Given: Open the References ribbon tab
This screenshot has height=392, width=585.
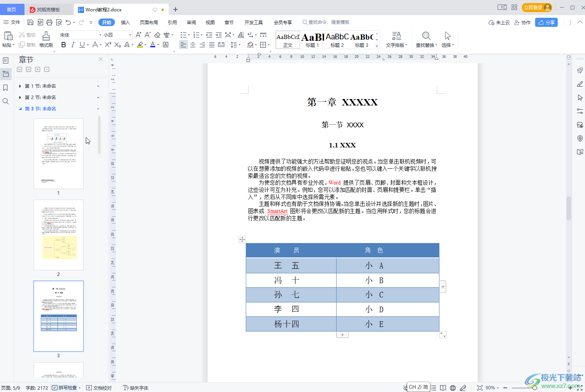Looking at the screenshot, I should [172, 22].
